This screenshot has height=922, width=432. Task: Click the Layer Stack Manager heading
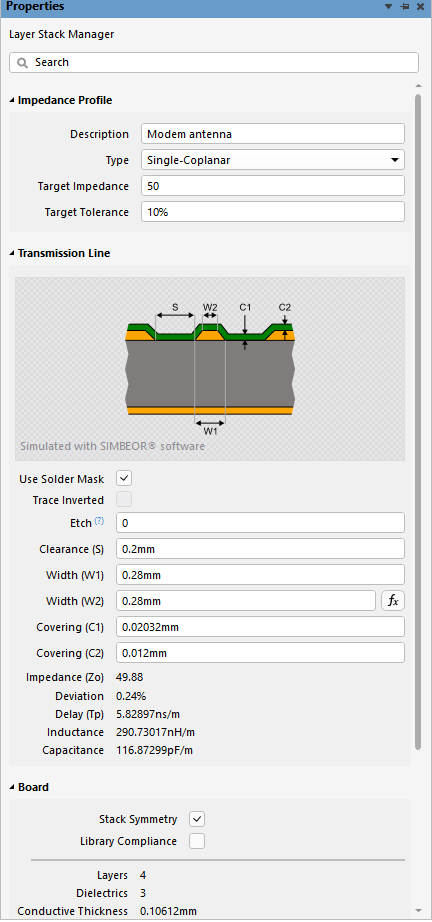(62, 34)
